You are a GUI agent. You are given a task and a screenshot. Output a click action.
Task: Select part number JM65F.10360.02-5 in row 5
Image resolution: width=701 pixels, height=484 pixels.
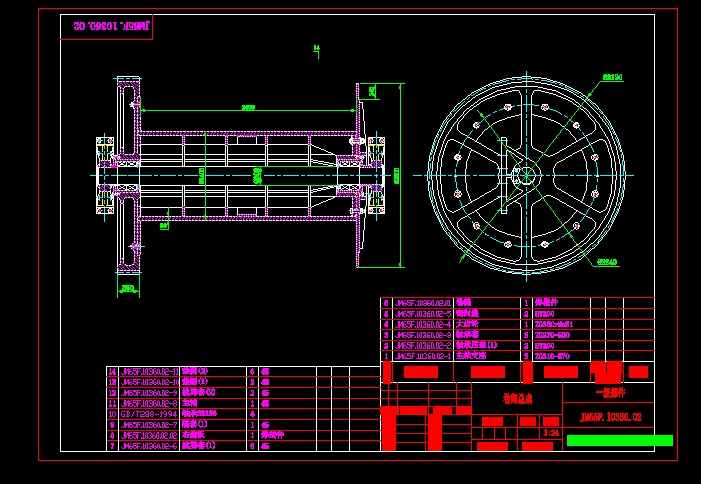pos(423,314)
